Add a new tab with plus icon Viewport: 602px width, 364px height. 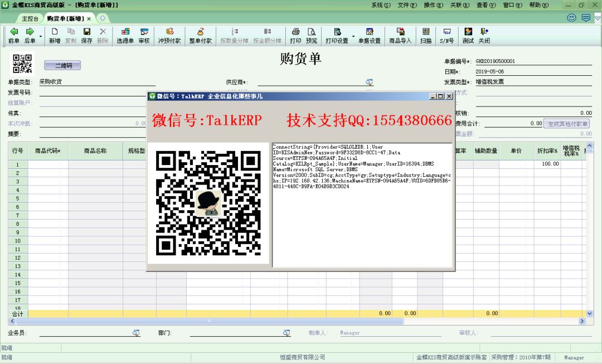pos(103,18)
